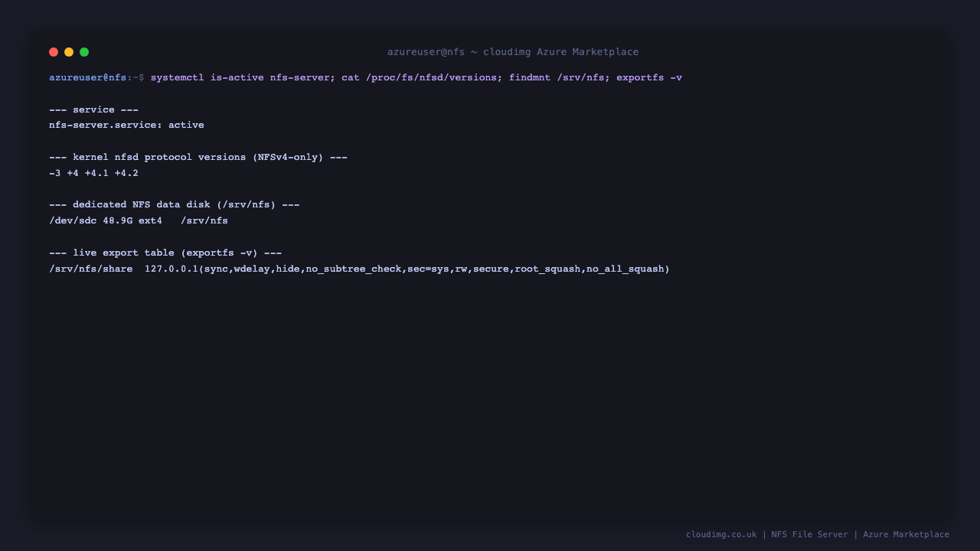Click the 'azureuser@nfs' shell prompt
The width and height of the screenshot is (980, 551).
point(88,77)
